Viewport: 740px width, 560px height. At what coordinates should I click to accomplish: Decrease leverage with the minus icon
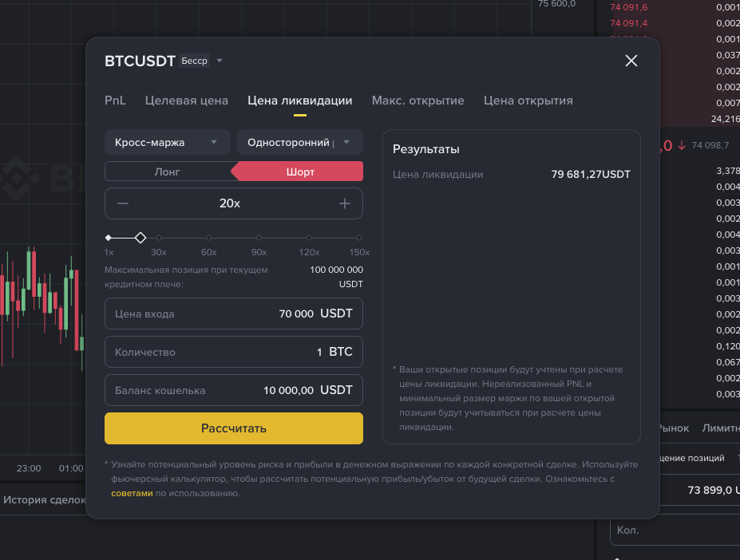click(123, 203)
